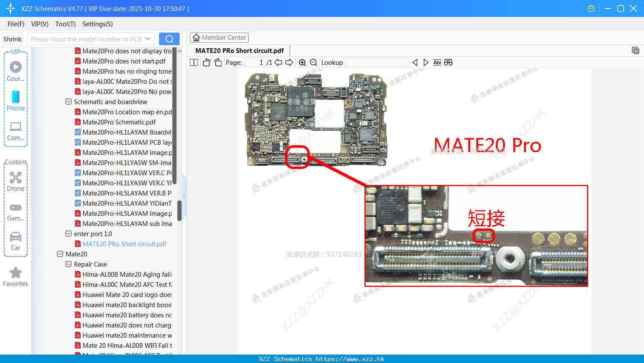The height and width of the screenshot is (363, 644).
Task: Go to the previous PDF page
Action: [x=278, y=63]
